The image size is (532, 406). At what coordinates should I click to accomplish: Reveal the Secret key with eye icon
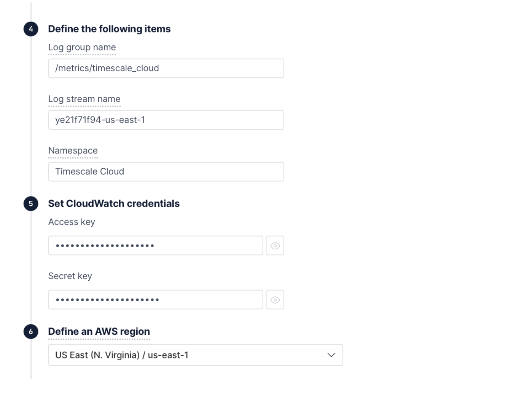pyautogui.click(x=275, y=300)
